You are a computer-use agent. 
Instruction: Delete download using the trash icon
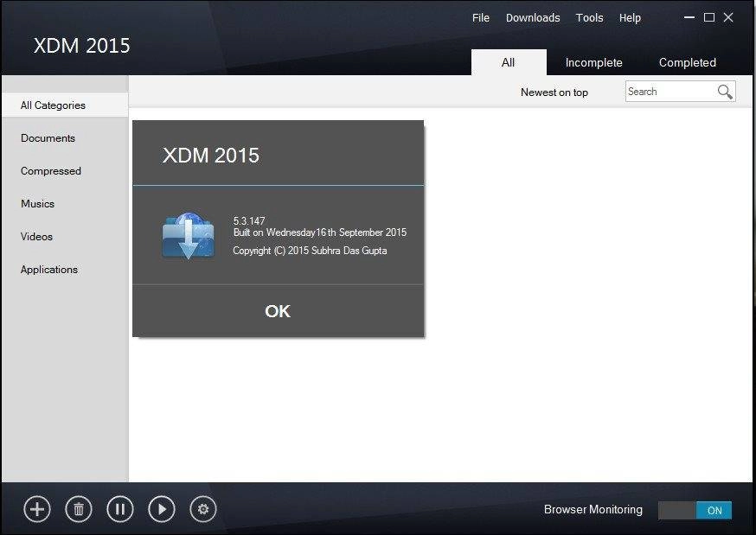79,509
